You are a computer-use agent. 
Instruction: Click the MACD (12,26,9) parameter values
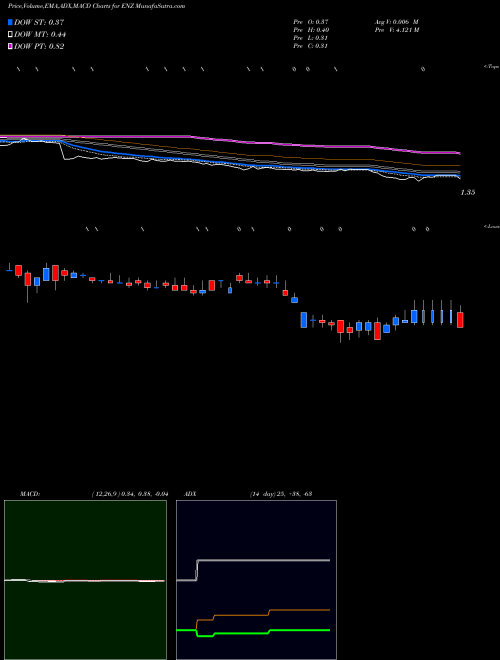coord(130,494)
